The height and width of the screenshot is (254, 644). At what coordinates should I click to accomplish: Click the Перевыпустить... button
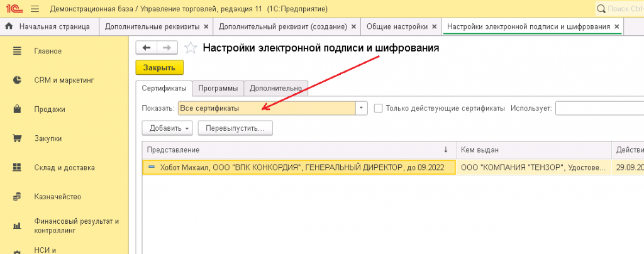click(235, 128)
